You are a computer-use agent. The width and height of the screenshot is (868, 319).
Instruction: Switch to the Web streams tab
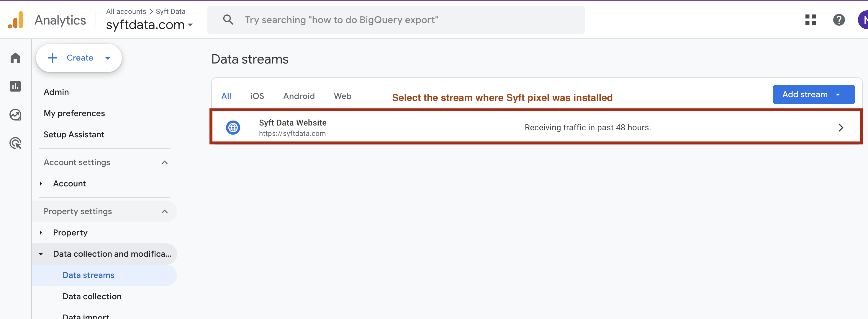coord(342,96)
